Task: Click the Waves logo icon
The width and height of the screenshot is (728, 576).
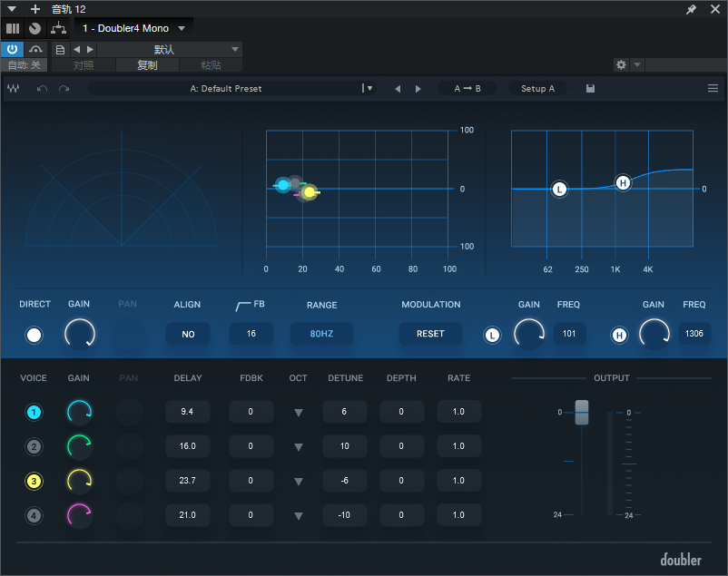Action: point(15,89)
